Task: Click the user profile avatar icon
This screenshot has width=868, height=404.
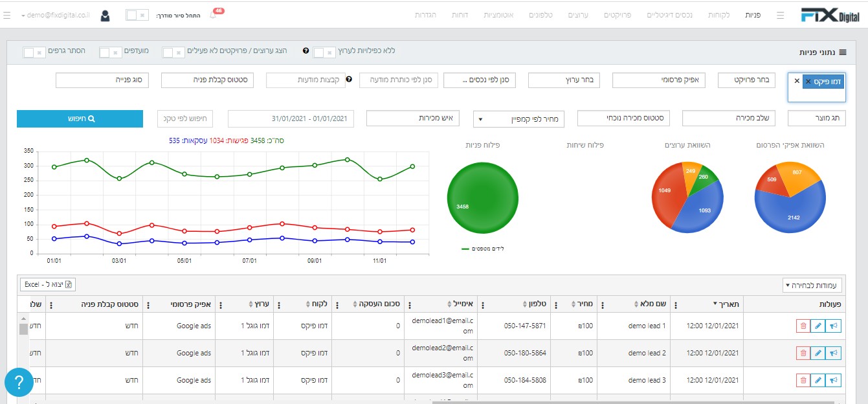Action: 105,15
